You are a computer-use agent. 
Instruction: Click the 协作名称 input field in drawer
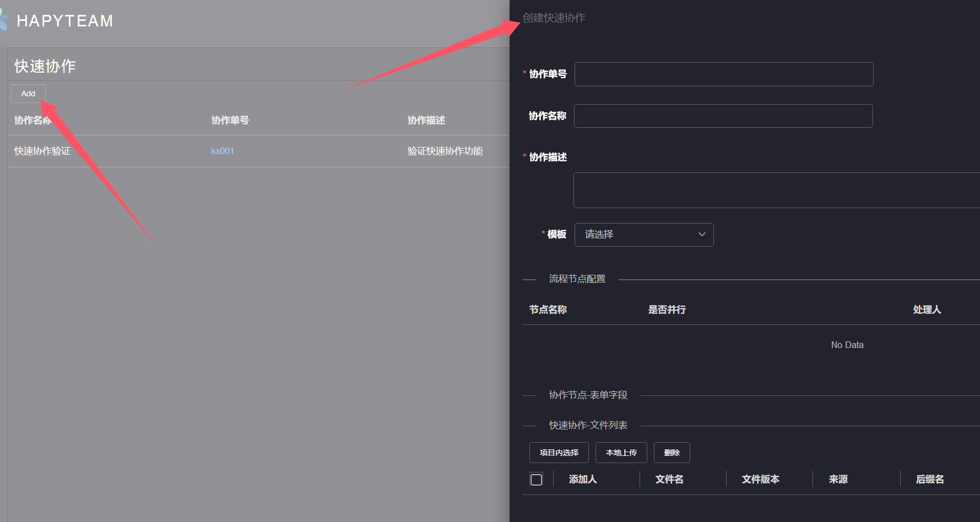(723, 116)
